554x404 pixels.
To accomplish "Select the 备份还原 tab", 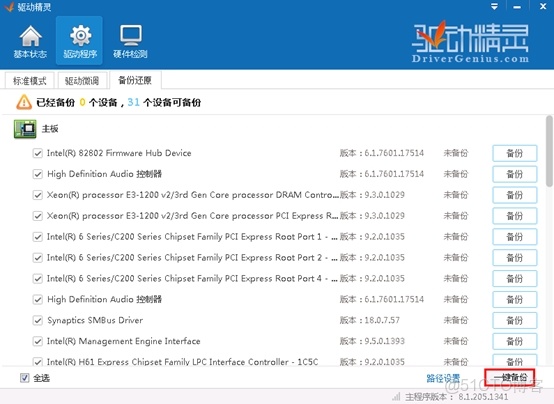I will 135,80.
